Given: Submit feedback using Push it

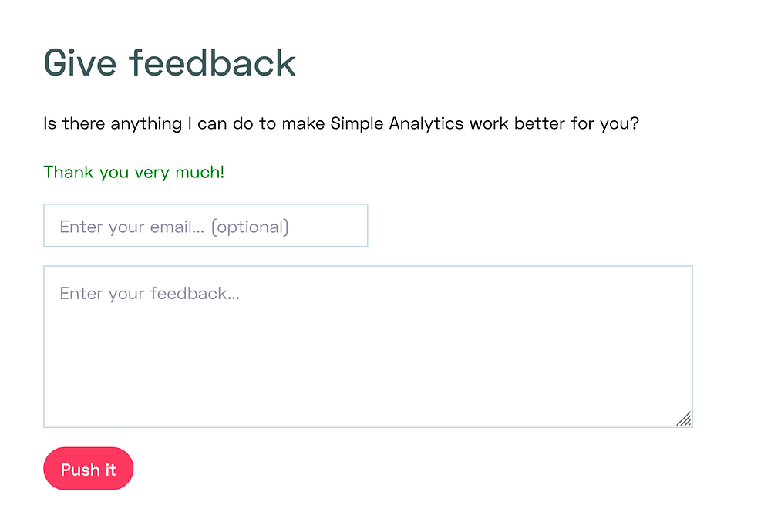Looking at the screenshot, I should click(x=89, y=469).
